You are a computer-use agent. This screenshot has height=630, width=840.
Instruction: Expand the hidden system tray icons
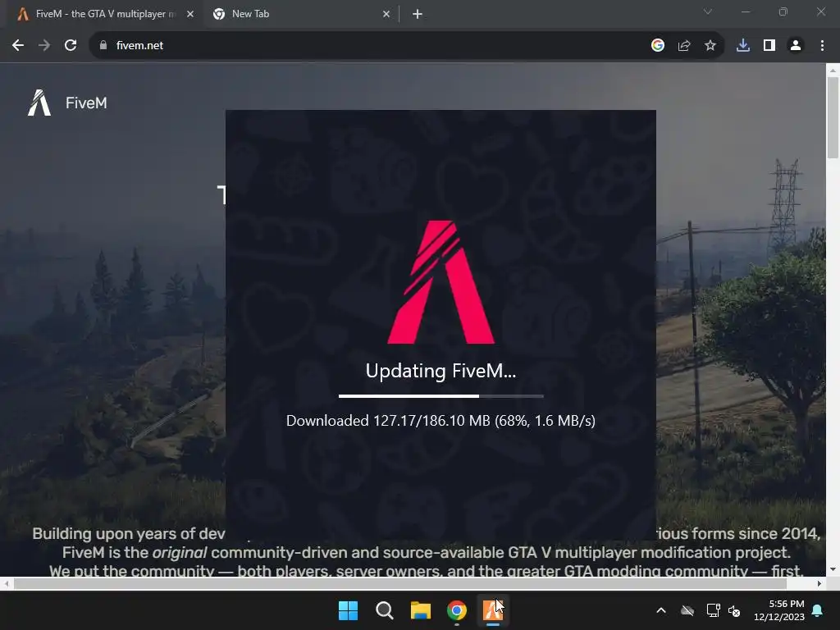click(x=661, y=610)
